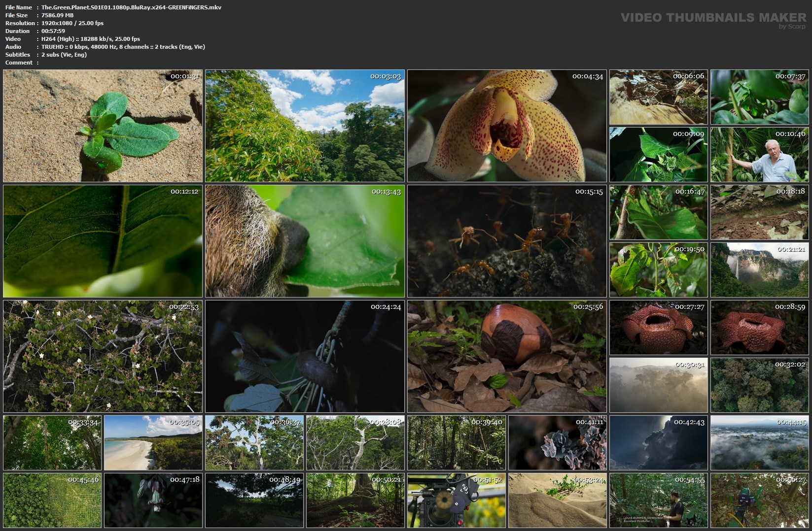Viewport: 812px width, 531px height.
Task: Click the file name The.Green.Planet.S01E01 text
Action: point(131,7)
